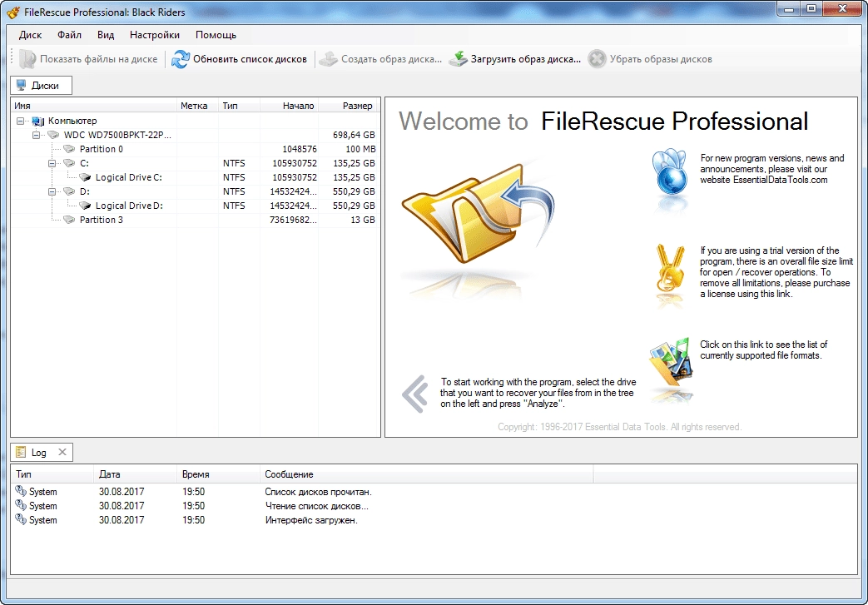Screen dimensions: 868x605
Task: Click the log message Список дисков прочитан.
Action: (318, 492)
